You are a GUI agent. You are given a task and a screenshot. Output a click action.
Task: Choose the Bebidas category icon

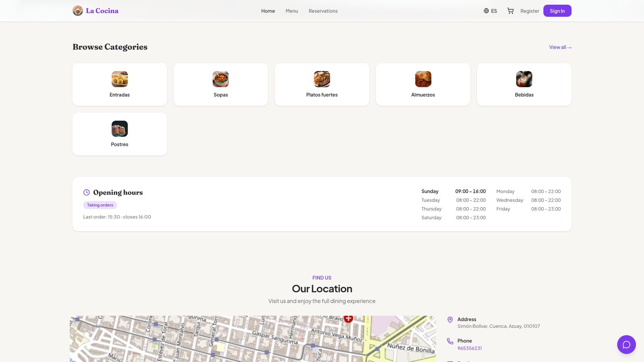click(524, 79)
